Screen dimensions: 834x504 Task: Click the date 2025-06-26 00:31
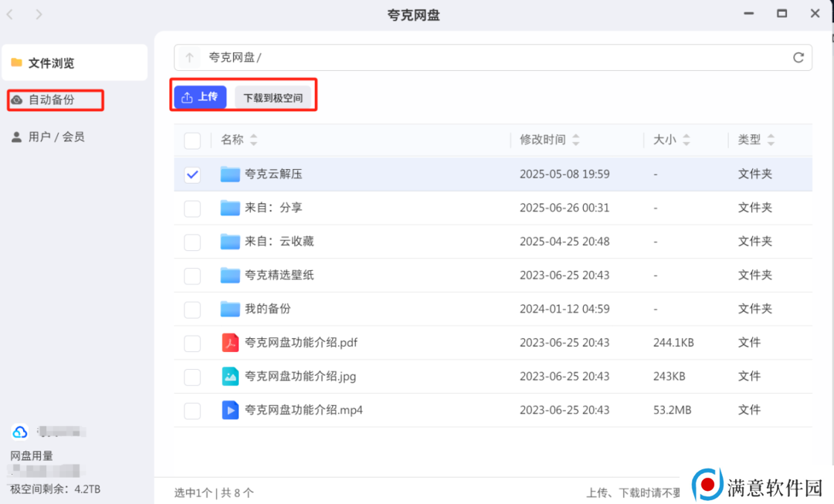564,208
